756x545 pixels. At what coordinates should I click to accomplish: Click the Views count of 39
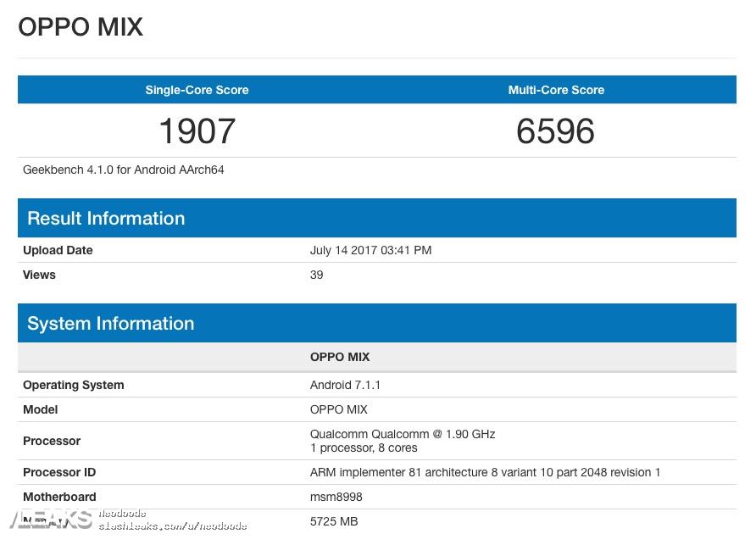tap(316, 275)
